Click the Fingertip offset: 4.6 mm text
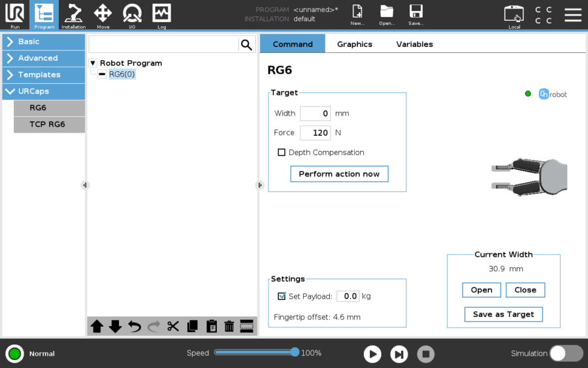 (317, 317)
